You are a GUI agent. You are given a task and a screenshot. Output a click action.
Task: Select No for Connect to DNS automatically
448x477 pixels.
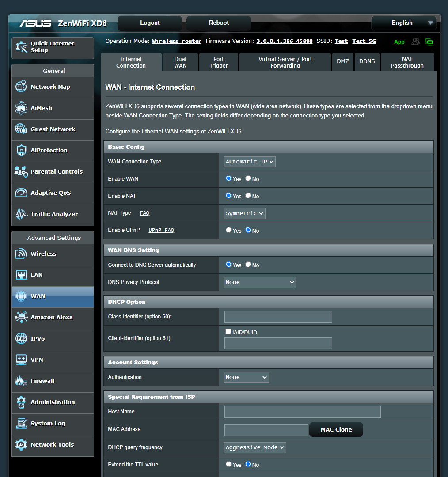coord(248,265)
